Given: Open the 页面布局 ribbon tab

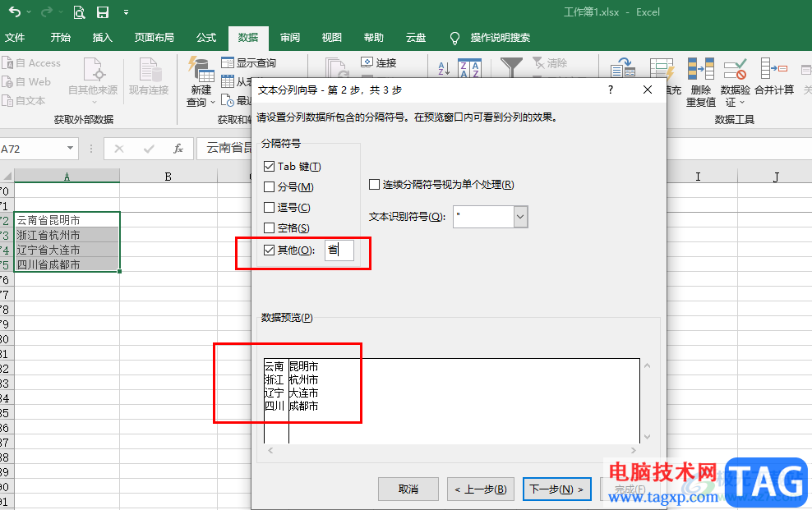Looking at the screenshot, I should (x=154, y=37).
